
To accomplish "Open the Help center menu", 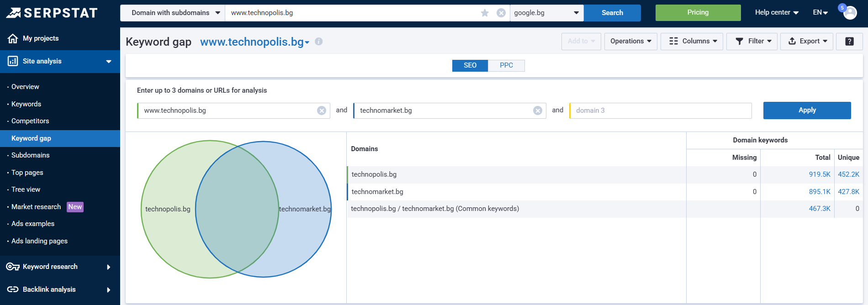I will coord(777,13).
